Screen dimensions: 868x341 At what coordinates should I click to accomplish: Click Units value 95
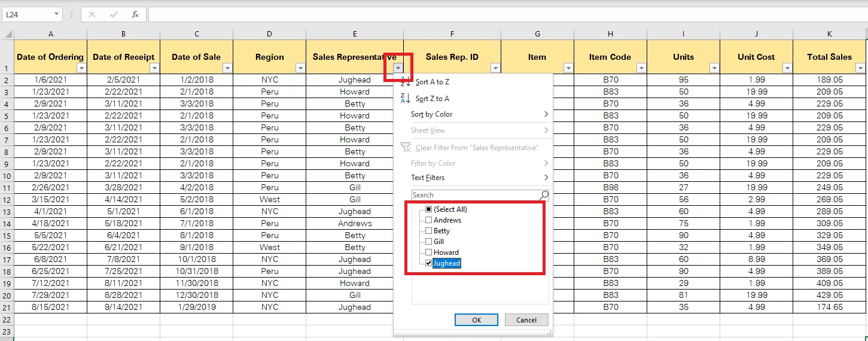pyautogui.click(x=684, y=80)
